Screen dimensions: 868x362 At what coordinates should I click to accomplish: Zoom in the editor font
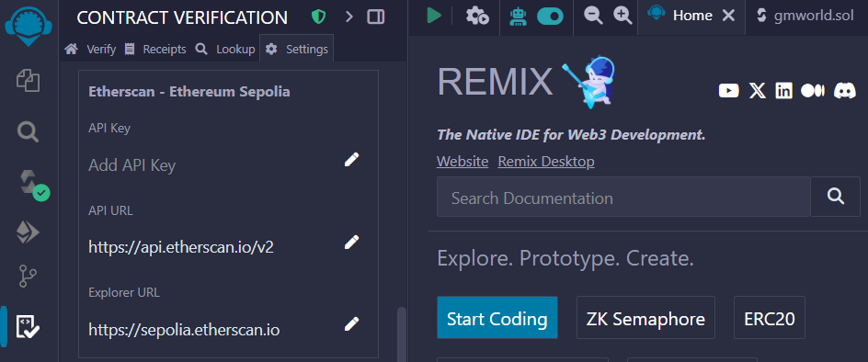[x=622, y=16]
